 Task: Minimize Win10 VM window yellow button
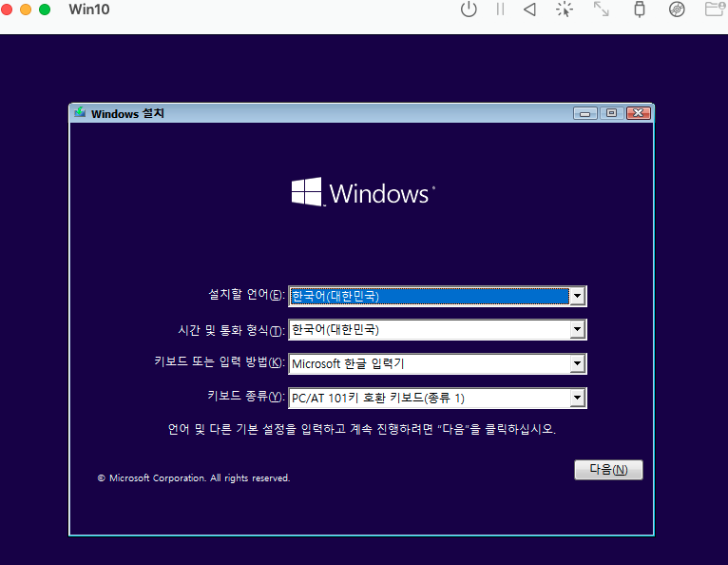[x=26, y=10]
